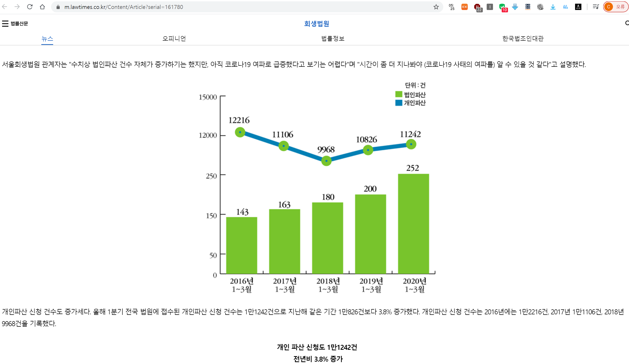Open the hls extension

[x=565, y=7]
